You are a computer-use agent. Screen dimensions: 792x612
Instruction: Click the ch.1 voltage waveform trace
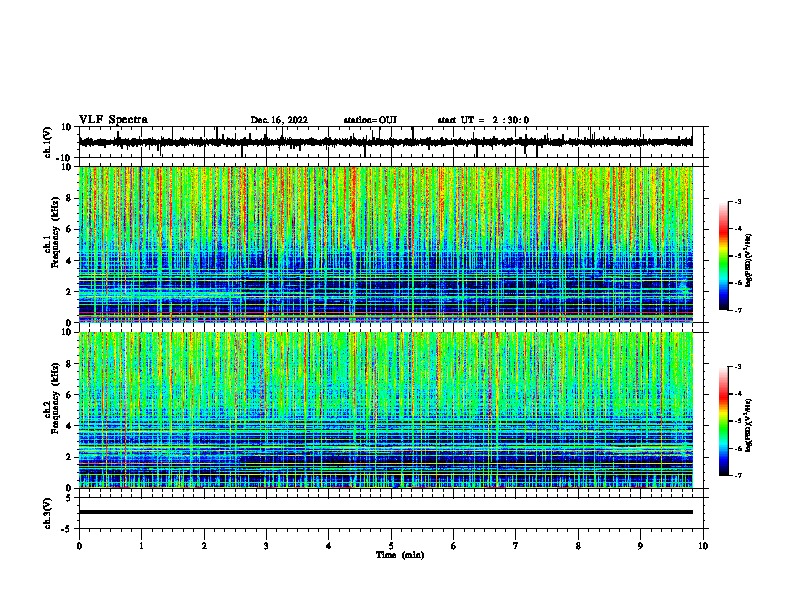[386, 142]
